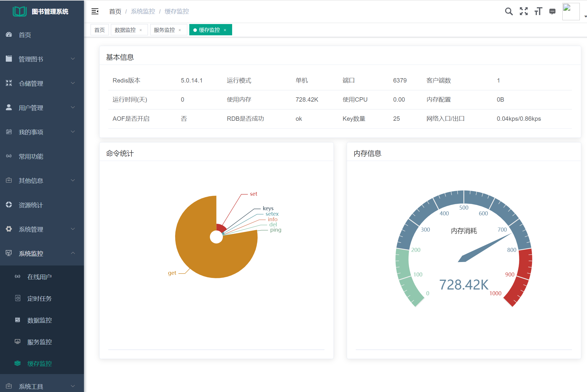This screenshot has height=392, width=587.
Task: Close the 服务监控 tab
Action: coord(180,30)
